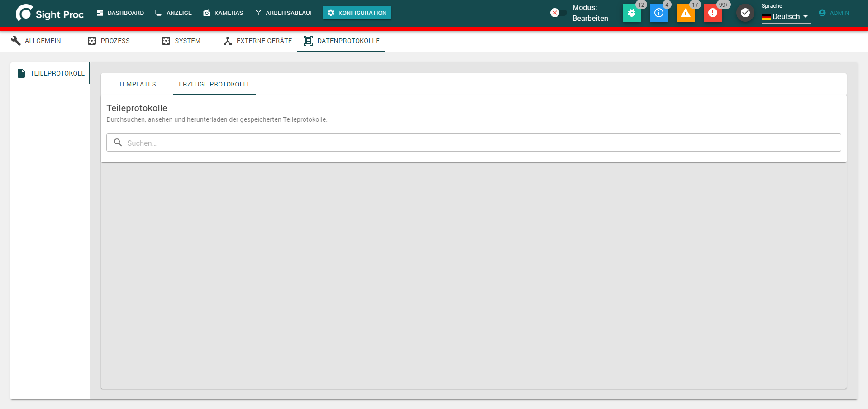The image size is (868, 409).
Task: Click the language dropdown arrow
Action: (806, 17)
